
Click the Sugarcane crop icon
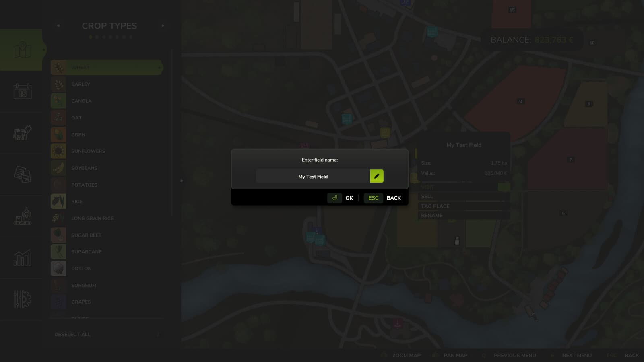[x=58, y=252]
